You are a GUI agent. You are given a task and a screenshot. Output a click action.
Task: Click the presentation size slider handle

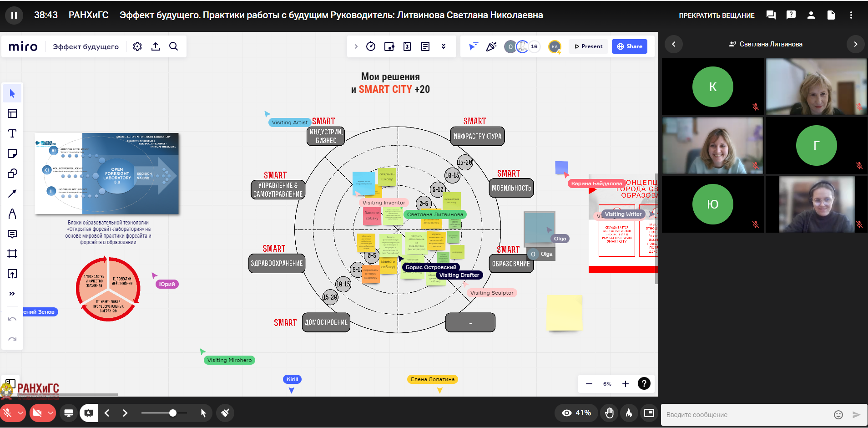pyautogui.click(x=173, y=413)
